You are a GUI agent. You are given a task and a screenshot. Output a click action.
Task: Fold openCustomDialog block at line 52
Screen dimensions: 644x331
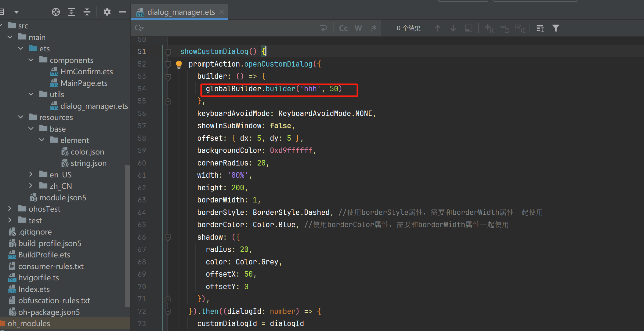pos(168,64)
